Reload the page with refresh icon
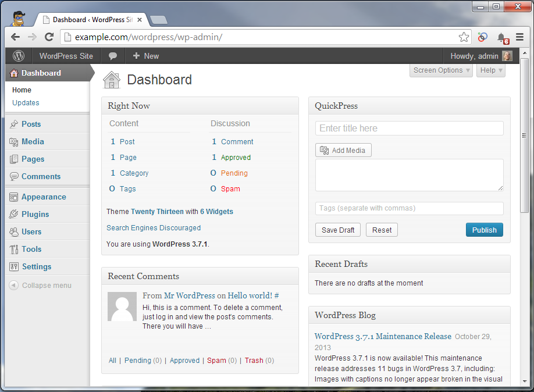534x392 pixels. [49, 37]
